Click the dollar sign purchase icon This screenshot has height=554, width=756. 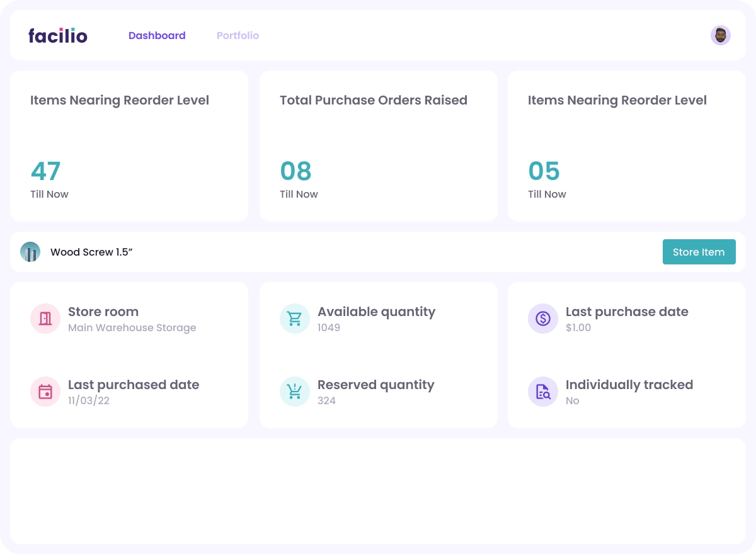pyautogui.click(x=543, y=319)
